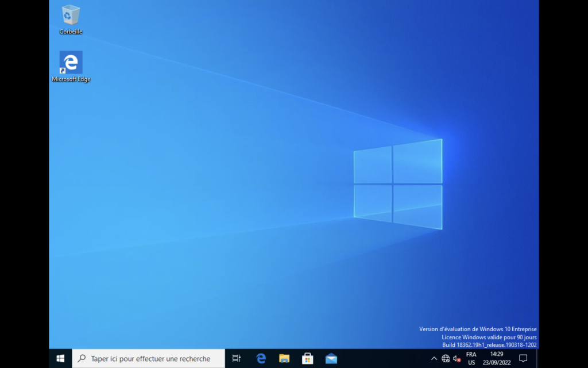The height and width of the screenshot is (368, 588).
Task: Open the Windows Start menu
Action: [60, 358]
